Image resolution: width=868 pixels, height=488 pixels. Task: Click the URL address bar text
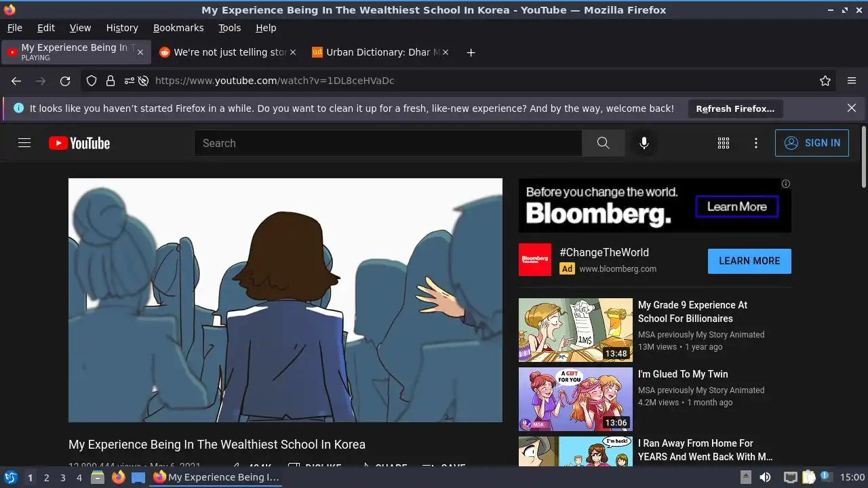[x=275, y=81]
